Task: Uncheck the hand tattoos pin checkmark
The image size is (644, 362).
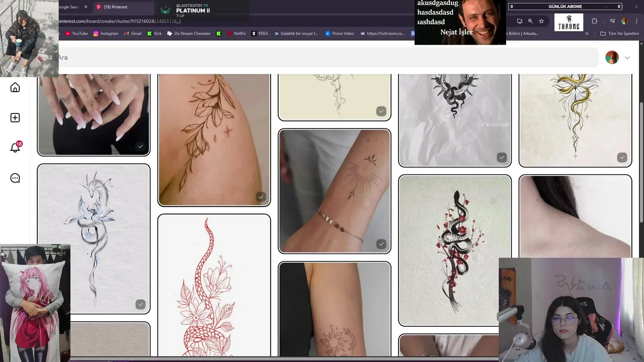Action: click(x=140, y=146)
